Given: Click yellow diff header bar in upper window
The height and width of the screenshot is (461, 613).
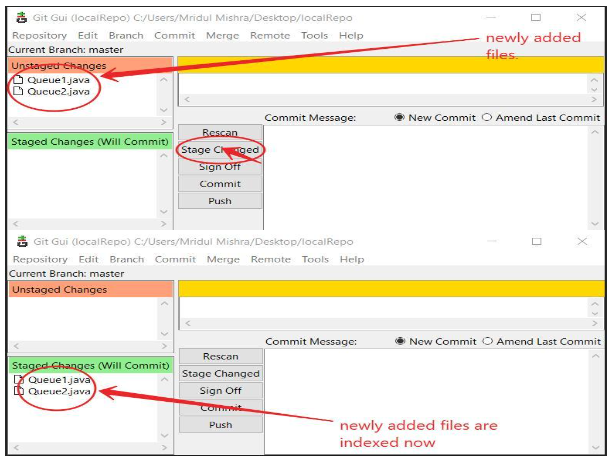Looking at the screenshot, I should [391, 65].
